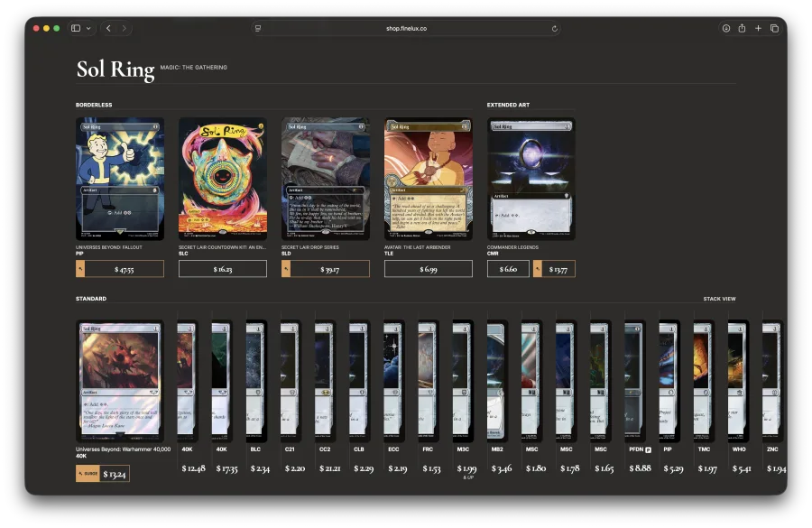Screen dimensions: 812x528
Task: Open the Safari downloads icon
Action: 726,29
